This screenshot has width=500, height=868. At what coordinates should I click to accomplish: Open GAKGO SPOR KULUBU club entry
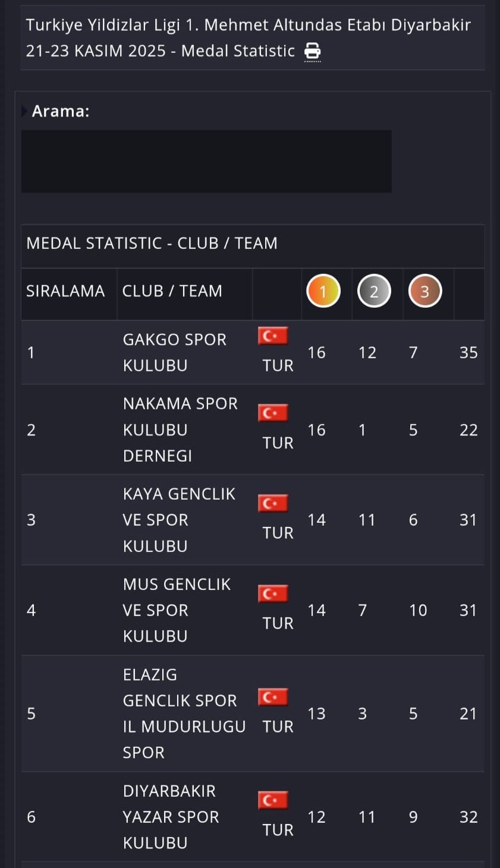[174, 352]
